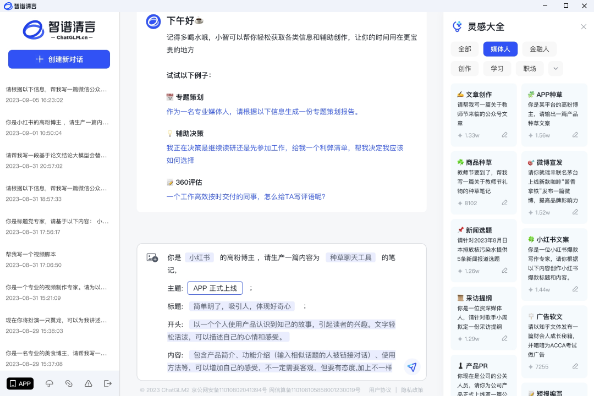Click the edit pencil on the 广告软文 card
Image resolution: width=594 pixels, height=396 pixels.
(575, 366)
